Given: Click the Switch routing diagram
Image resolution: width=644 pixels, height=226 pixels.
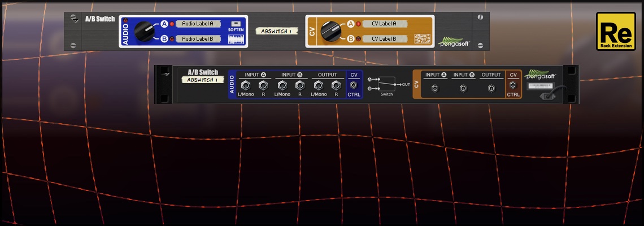Looking at the screenshot, I should pos(388,85).
